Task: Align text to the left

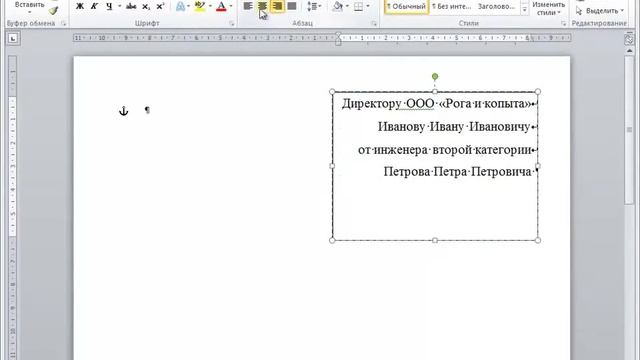Action: [x=248, y=6]
